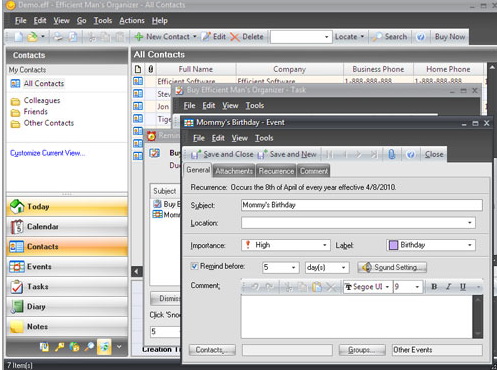Select the Contacts navigation pane button
This screenshot has height=370, width=497.
tap(67, 247)
